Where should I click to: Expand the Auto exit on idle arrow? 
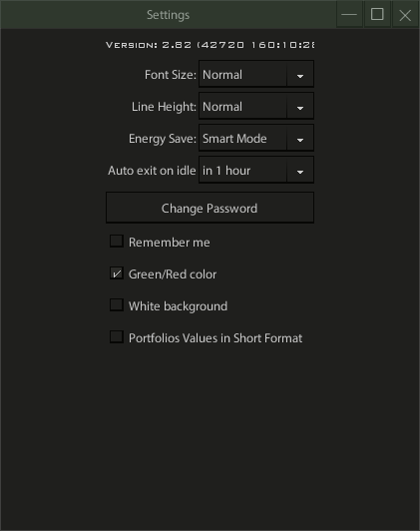coord(300,170)
